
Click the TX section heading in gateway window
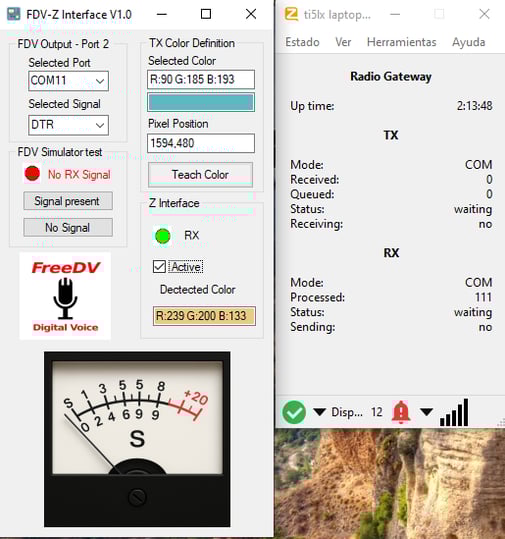pos(391,135)
